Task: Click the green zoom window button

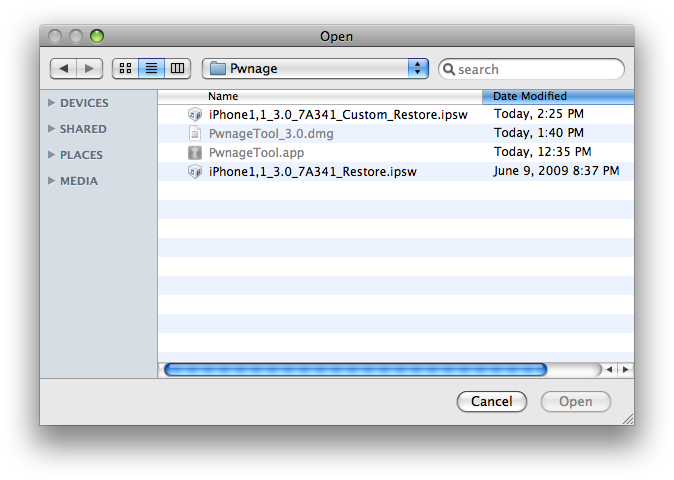Action: pyautogui.click(x=97, y=36)
